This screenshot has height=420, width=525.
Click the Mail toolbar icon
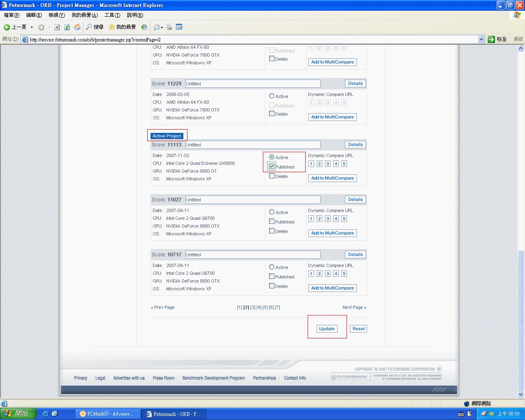[156, 27]
